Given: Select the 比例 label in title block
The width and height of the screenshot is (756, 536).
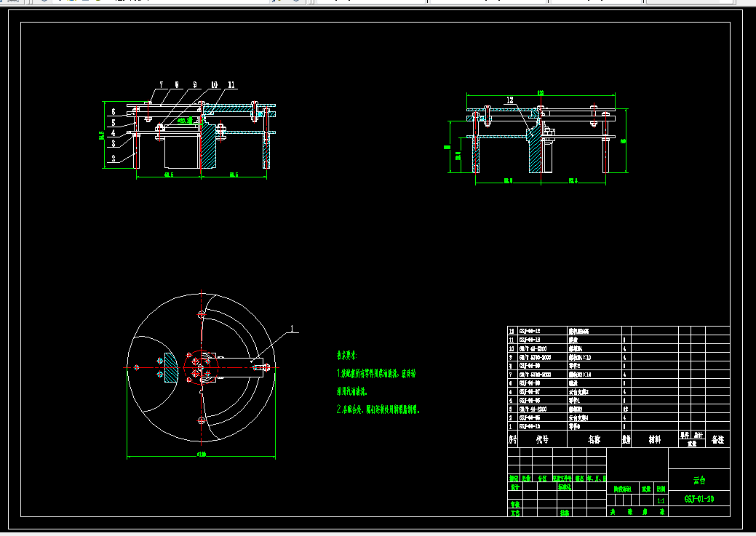Looking at the screenshot, I should 661,489.
